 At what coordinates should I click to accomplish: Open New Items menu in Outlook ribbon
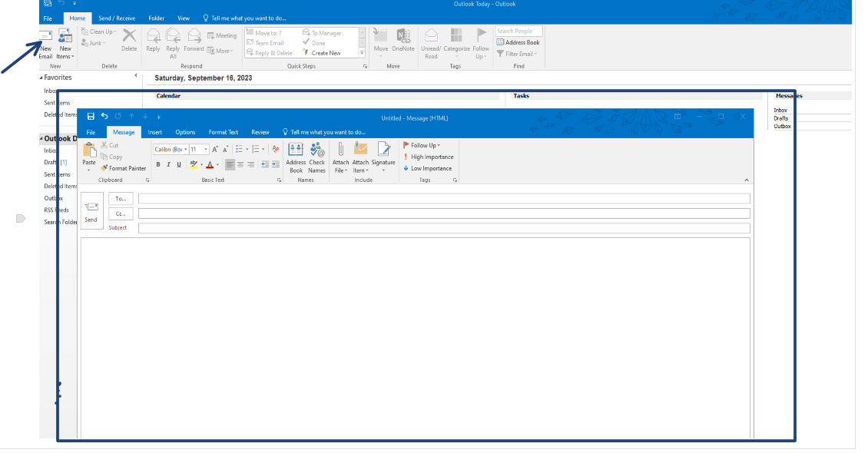coord(65,45)
